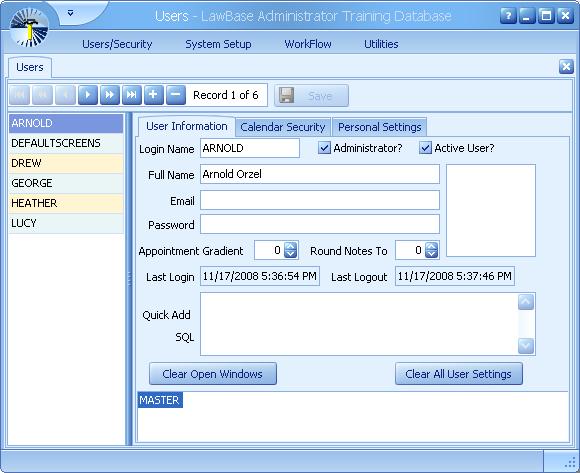Open the Users/Security menu
Viewport: 580px width, 473px height.
(x=117, y=44)
